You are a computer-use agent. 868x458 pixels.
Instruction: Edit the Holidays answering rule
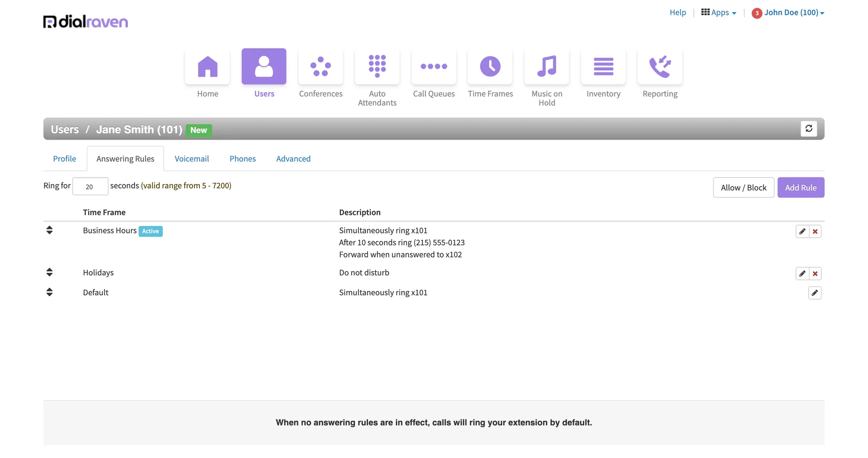point(802,274)
